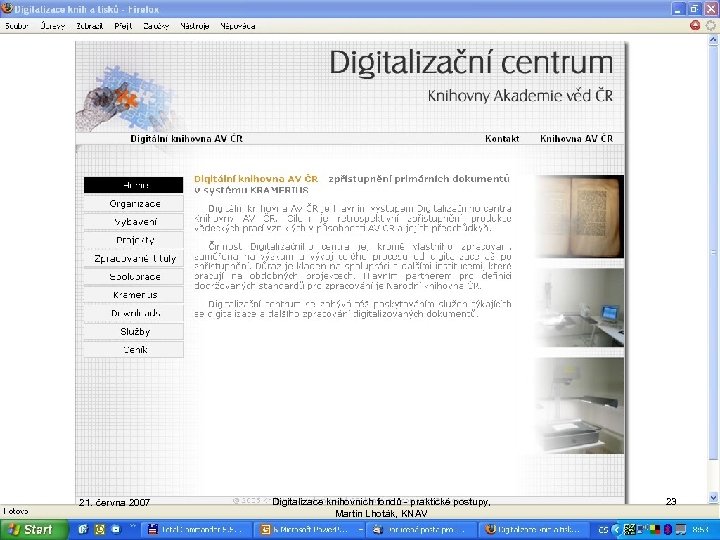720x540 pixels.
Task: Expand the quick launch chevron
Action: (x=133, y=527)
